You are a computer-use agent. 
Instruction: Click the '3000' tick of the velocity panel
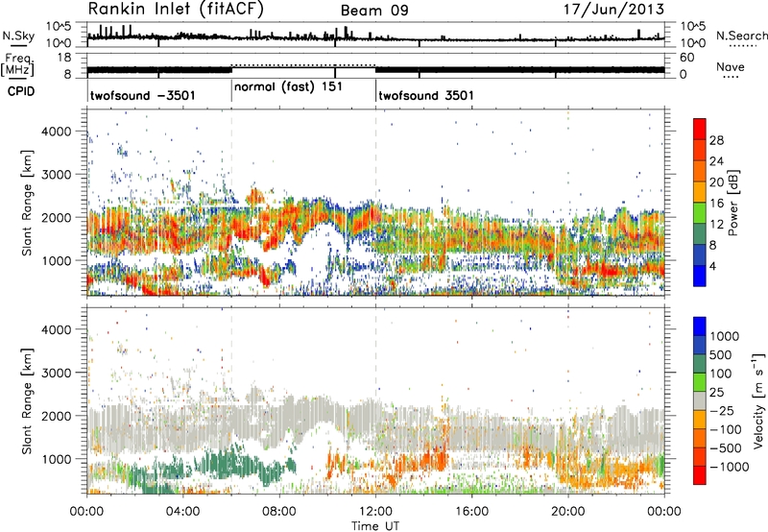(x=57, y=373)
